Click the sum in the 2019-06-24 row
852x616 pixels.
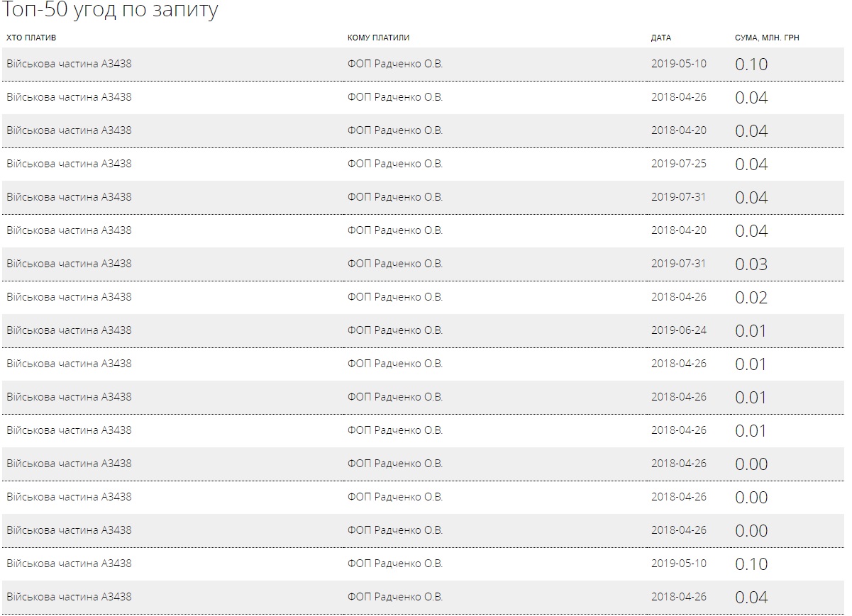point(751,331)
